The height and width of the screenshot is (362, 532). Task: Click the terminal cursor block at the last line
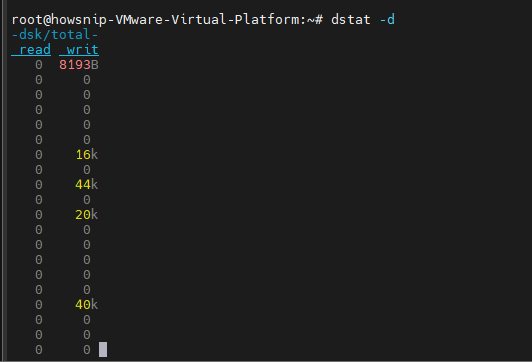(103, 349)
